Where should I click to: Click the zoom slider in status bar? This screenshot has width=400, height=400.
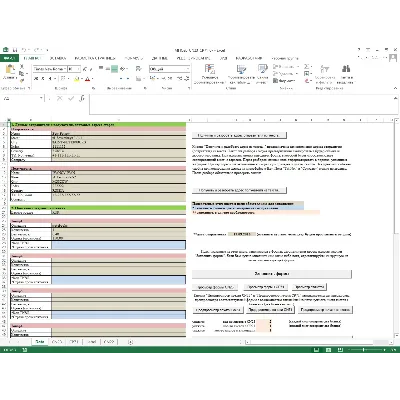coord(363,350)
